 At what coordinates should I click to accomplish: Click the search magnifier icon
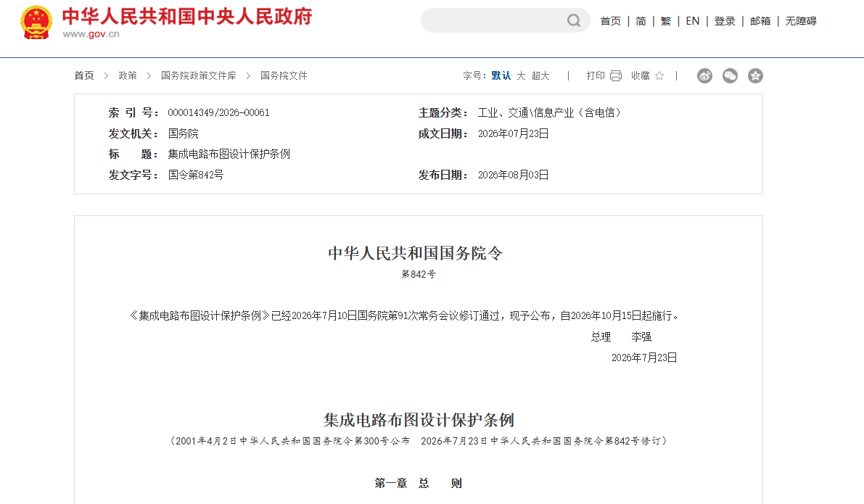point(574,20)
